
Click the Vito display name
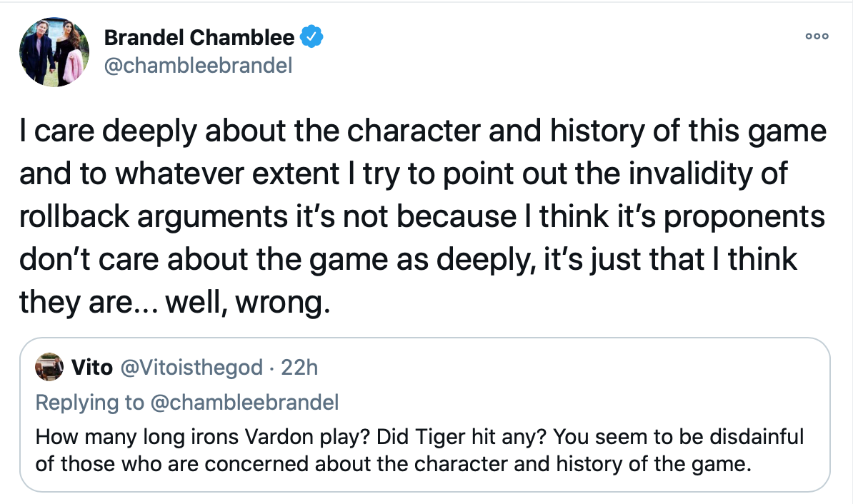[x=92, y=368]
